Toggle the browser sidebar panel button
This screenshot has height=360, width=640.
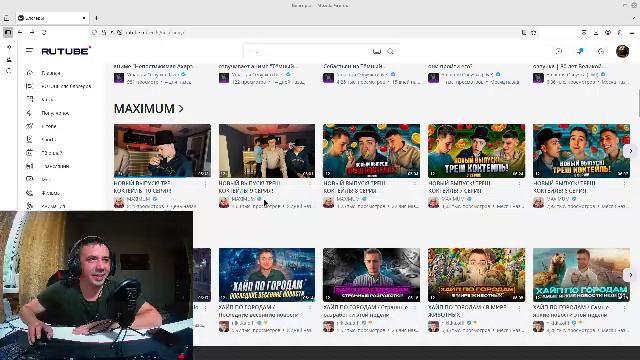8,32
